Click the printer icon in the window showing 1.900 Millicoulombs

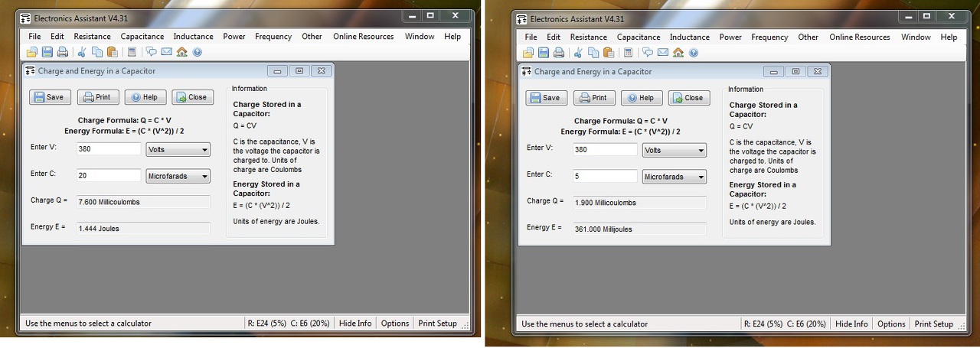[559, 52]
